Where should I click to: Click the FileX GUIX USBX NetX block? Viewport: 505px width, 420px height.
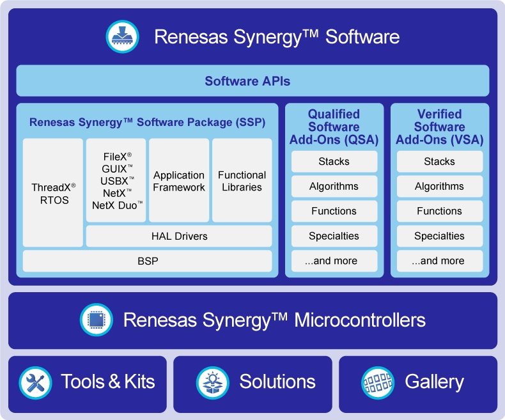[117, 181]
